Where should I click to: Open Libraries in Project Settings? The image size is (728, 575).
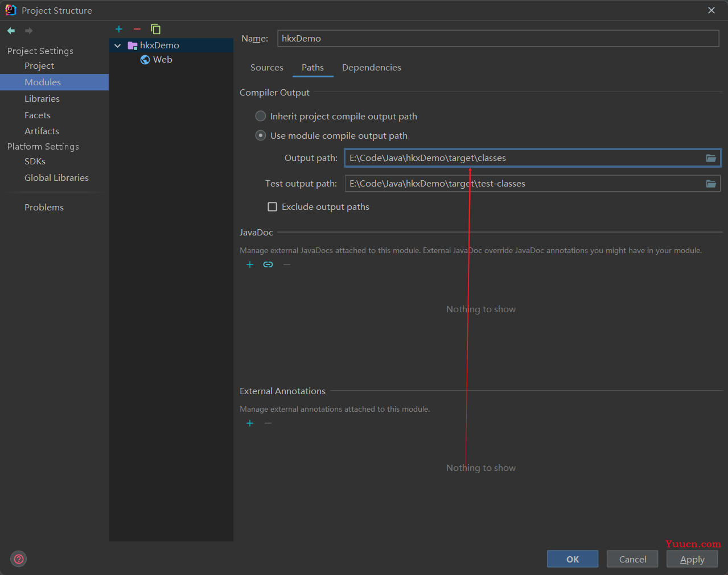[42, 99]
